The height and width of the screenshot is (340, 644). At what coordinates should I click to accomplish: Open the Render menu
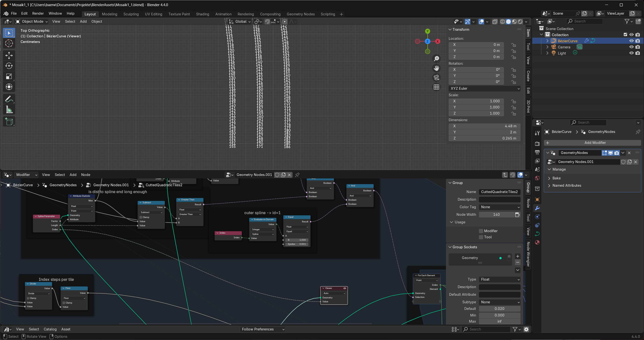tap(38, 13)
